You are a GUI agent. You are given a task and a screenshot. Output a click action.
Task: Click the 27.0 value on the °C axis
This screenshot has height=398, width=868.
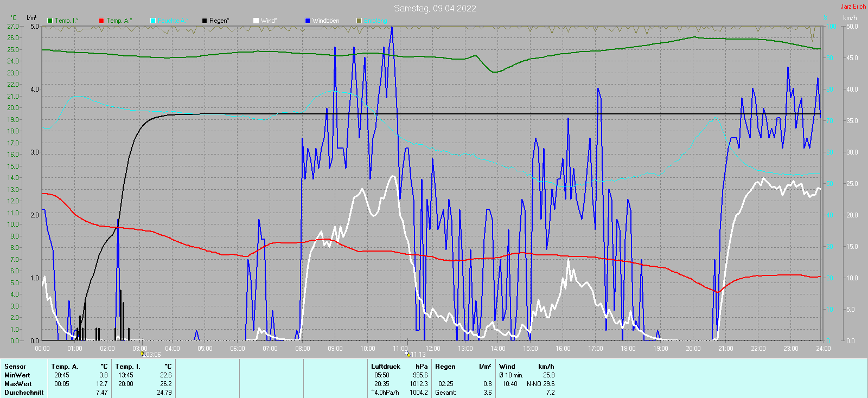(x=13, y=26)
